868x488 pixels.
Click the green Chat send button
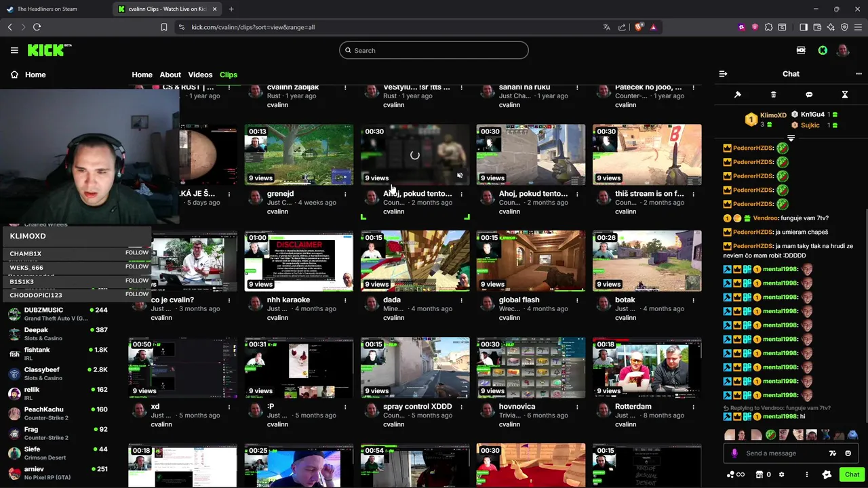[x=852, y=474]
